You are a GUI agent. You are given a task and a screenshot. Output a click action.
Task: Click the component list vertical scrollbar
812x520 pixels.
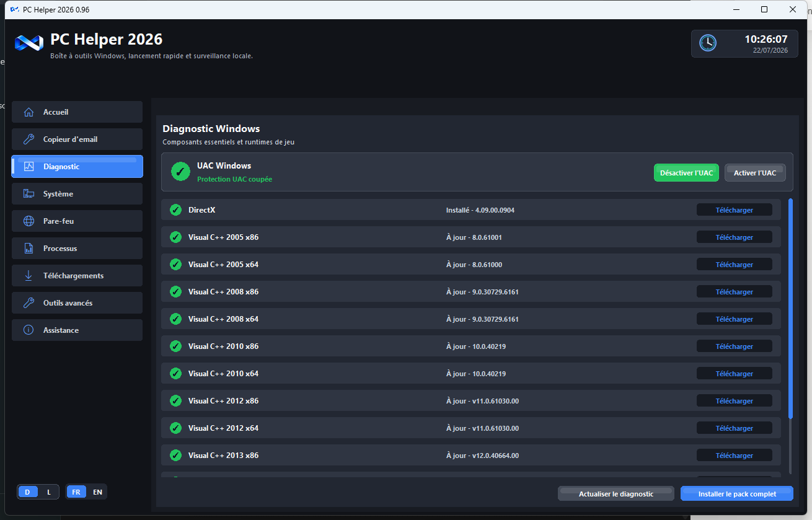tap(790, 308)
